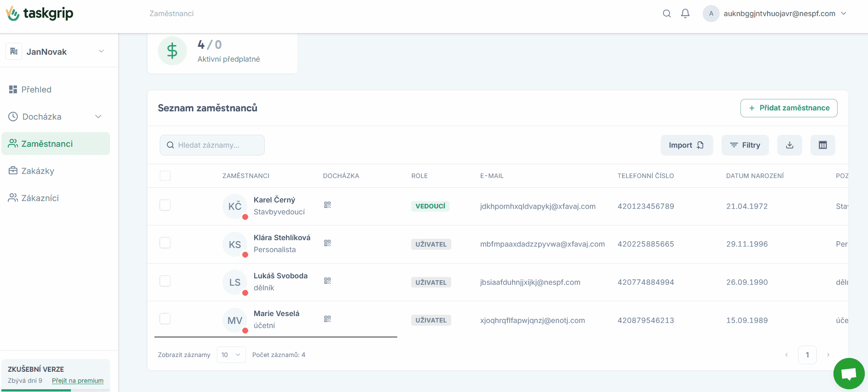Screen dimensions: 868x392
Task: Open Karel Černý's attendance QR code icon
Action: click(x=327, y=205)
